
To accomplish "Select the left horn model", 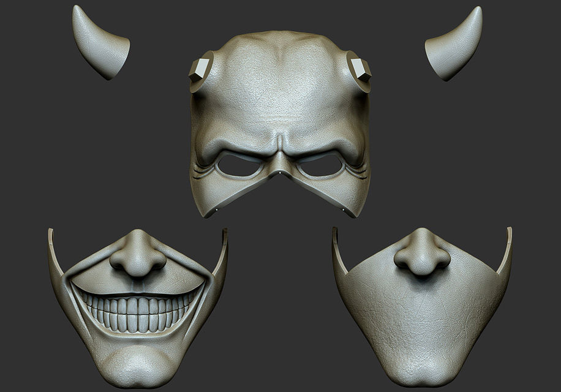I will tap(100, 42).
